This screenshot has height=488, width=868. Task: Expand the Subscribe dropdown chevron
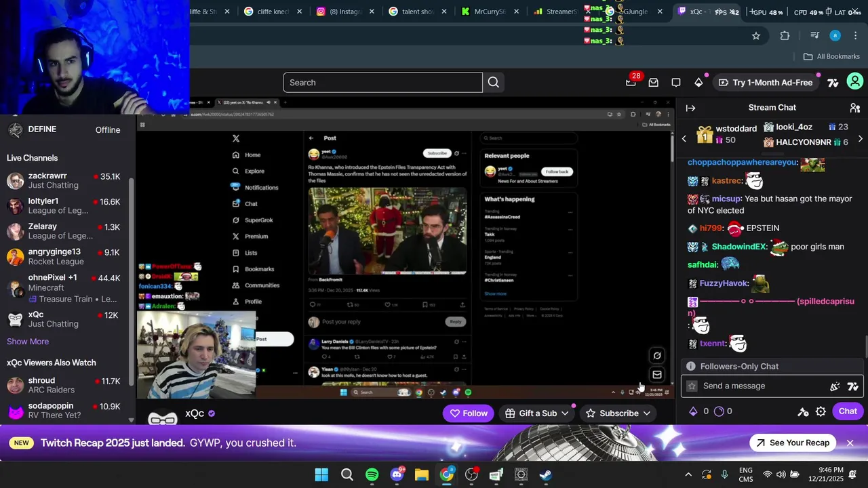click(x=646, y=413)
